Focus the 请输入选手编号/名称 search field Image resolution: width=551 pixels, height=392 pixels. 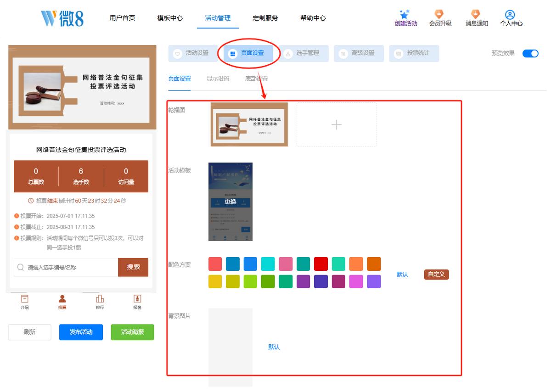coord(66,267)
